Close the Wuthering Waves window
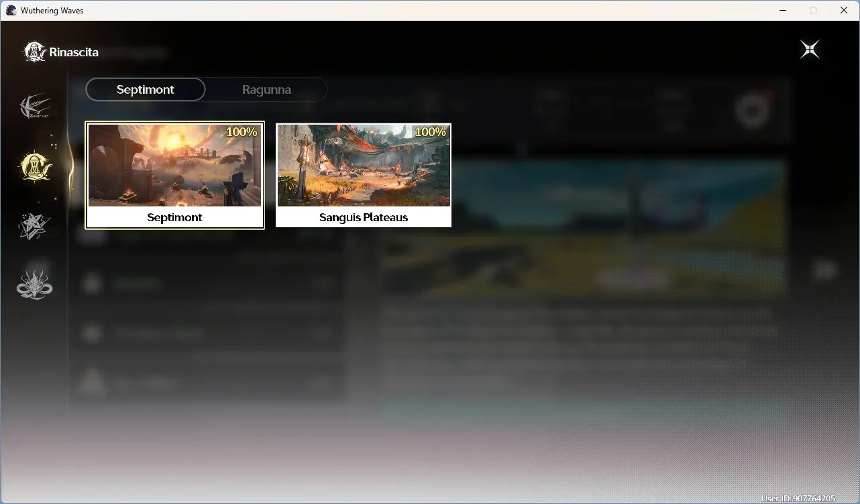The image size is (860, 504). (844, 10)
